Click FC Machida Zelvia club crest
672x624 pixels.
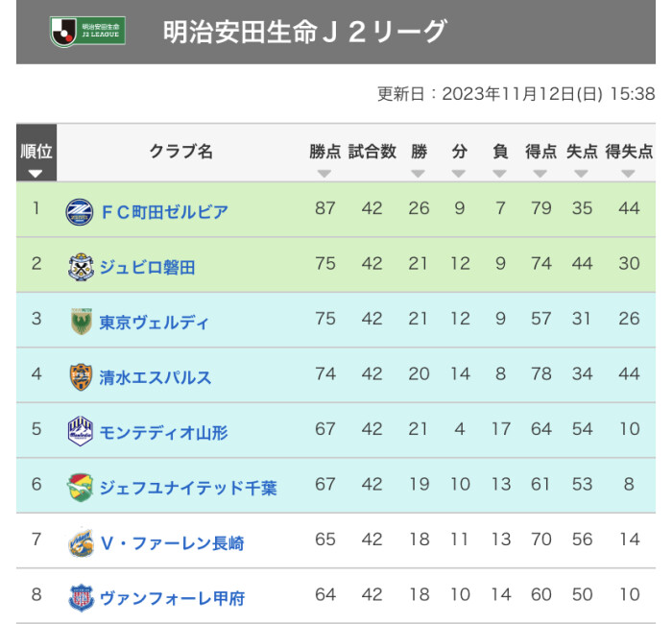point(80,211)
